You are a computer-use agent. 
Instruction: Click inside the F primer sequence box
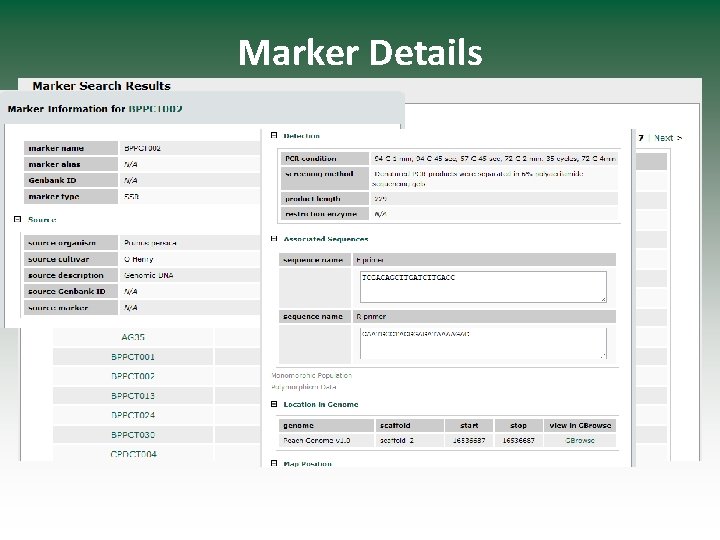coord(483,287)
